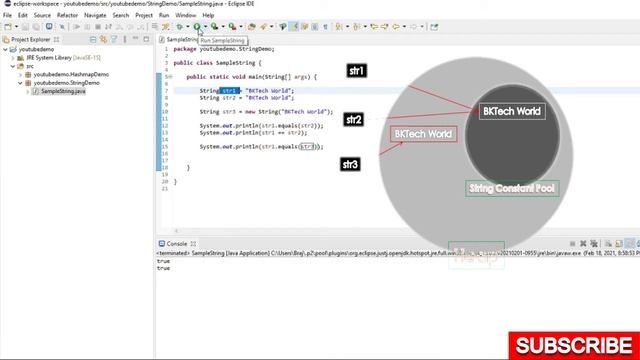Open the File menu
The width and height of the screenshot is (640, 360).
7,15
